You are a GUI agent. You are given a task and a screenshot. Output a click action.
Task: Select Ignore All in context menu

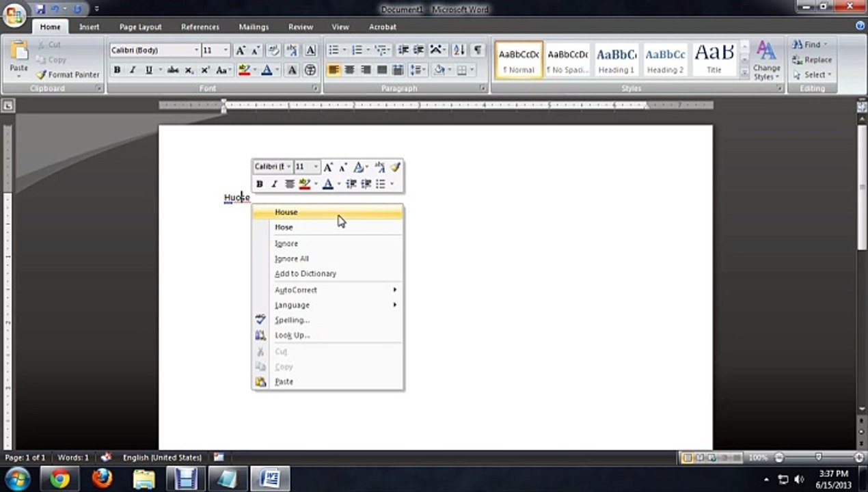tap(327, 258)
